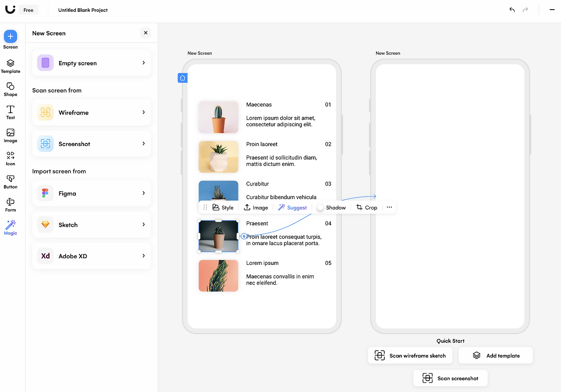Click the yellow Wireframe scan icon
Screen dimensions: 561x392
point(46,112)
